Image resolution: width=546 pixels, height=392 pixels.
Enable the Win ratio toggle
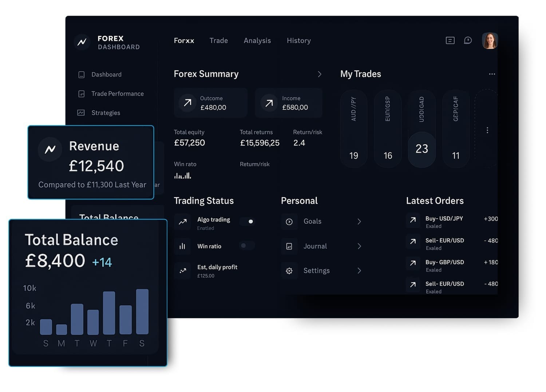(x=246, y=246)
